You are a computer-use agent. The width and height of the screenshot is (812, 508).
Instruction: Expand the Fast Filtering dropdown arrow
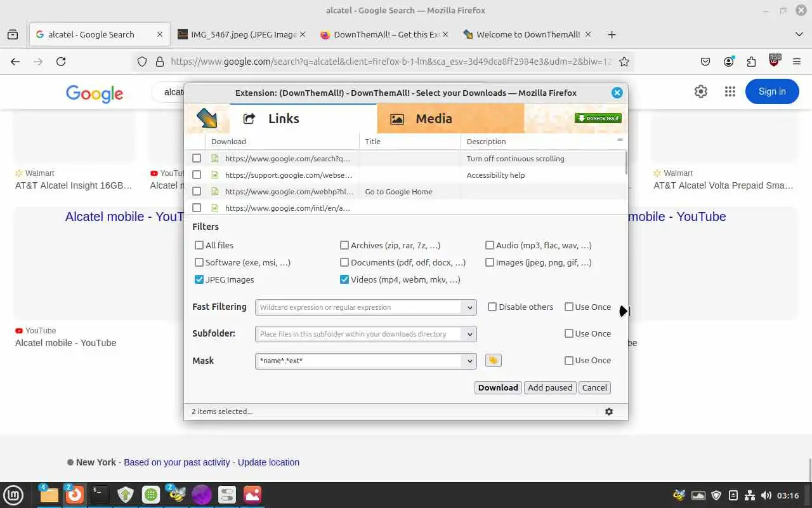click(469, 307)
